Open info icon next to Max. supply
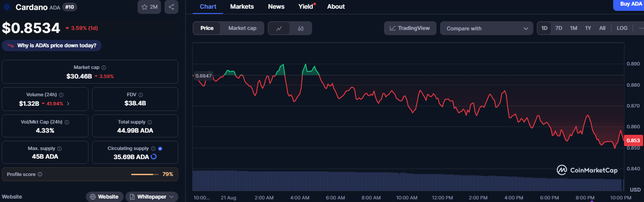644x202 pixels. 59,149
